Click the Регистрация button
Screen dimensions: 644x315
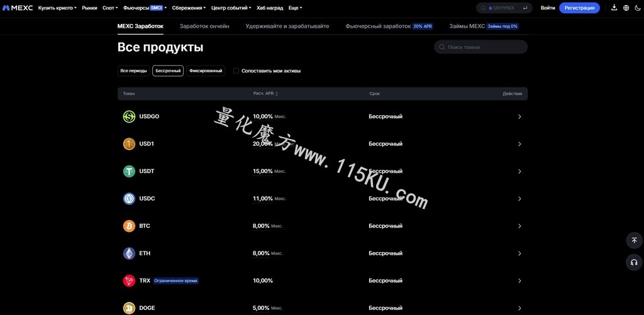[579, 8]
